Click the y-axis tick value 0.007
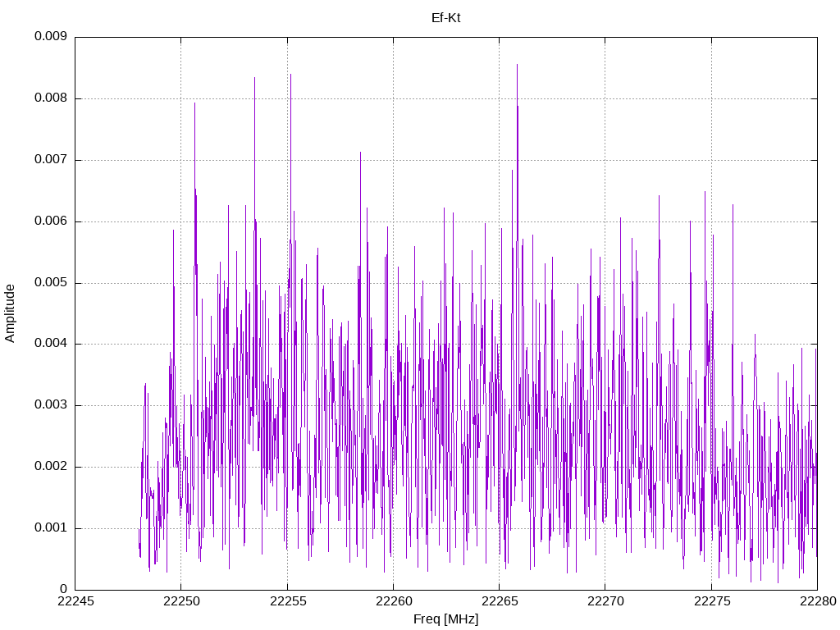Screen dimensions: 840x630 click(51, 159)
